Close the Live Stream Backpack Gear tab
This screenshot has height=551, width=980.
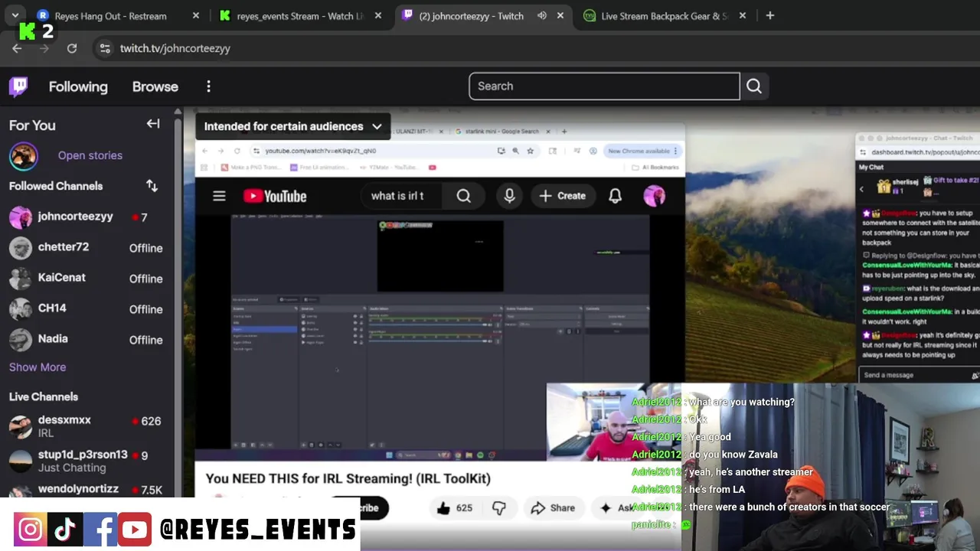743,15
